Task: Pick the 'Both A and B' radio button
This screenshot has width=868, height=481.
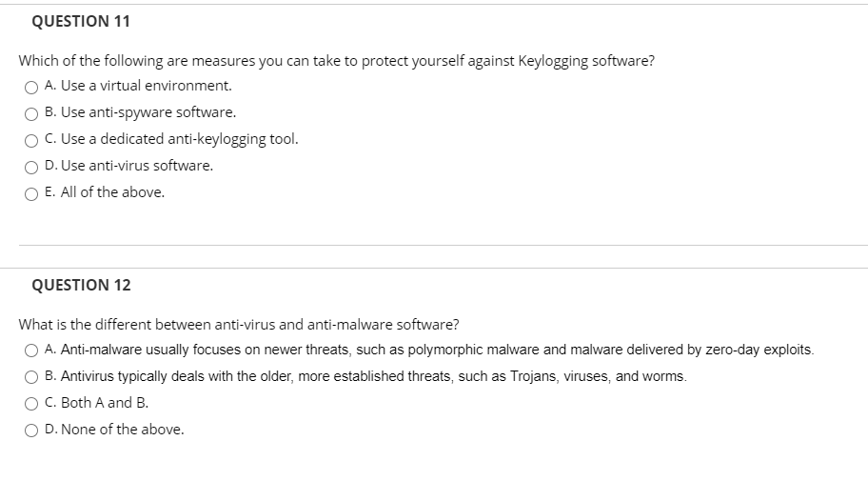Action: (x=31, y=404)
